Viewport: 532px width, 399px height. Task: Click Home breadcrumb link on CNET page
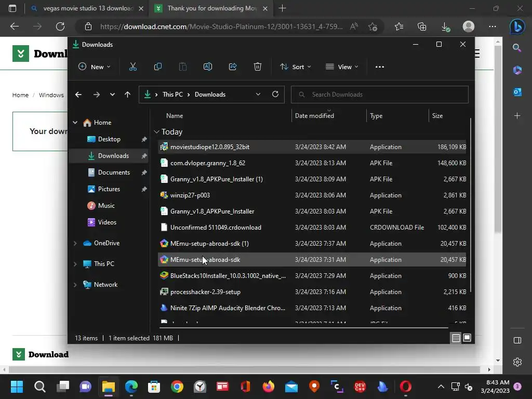(20, 95)
